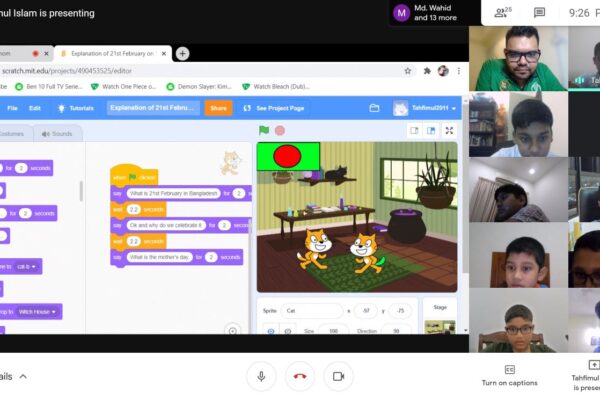
Task: Open the Tahfimul2911 account dropdown
Action: [424, 108]
